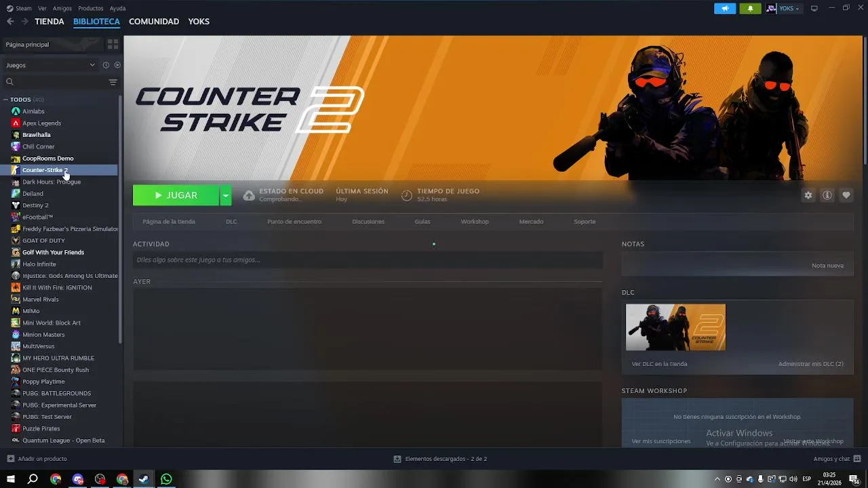Switch Steam to Big Picture mode icon
868x488 pixels.
(x=814, y=8)
